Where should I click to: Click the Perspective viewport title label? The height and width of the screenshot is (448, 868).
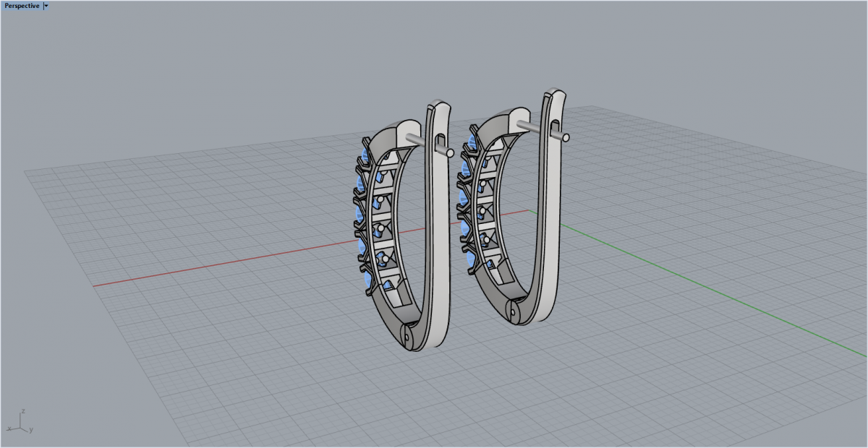coord(22,5)
